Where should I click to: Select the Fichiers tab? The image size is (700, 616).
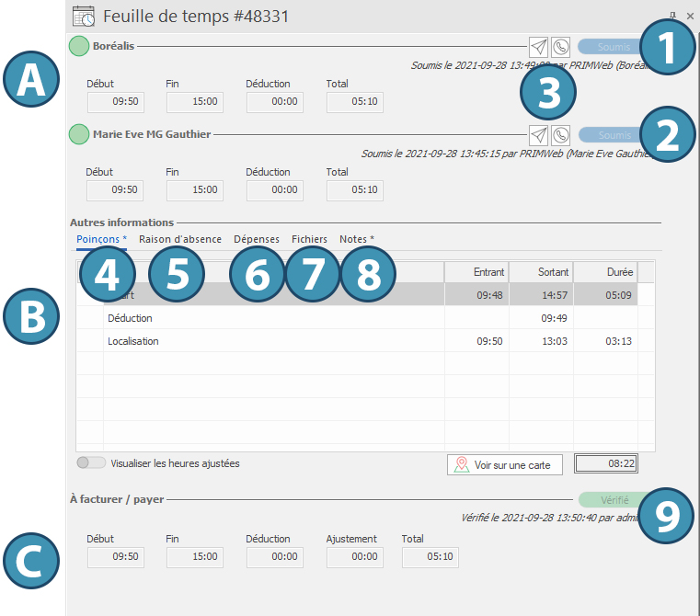pyautogui.click(x=309, y=239)
